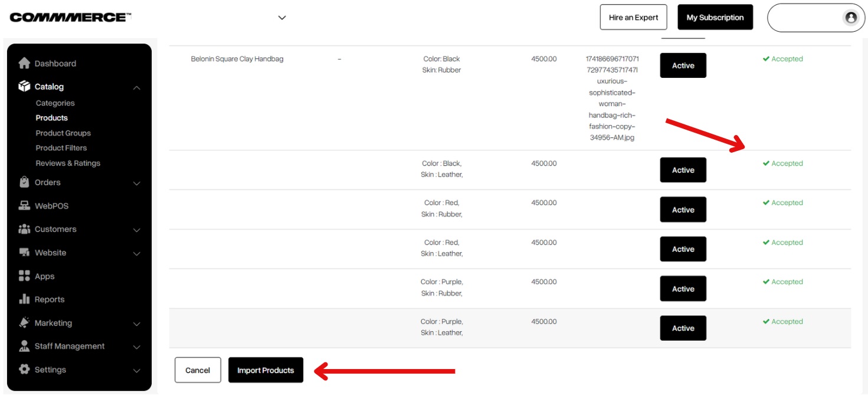Image resolution: width=868 pixels, height=395 pixels.
Task: Click Accepted status for Black Leather row
Action: [782, 163]
